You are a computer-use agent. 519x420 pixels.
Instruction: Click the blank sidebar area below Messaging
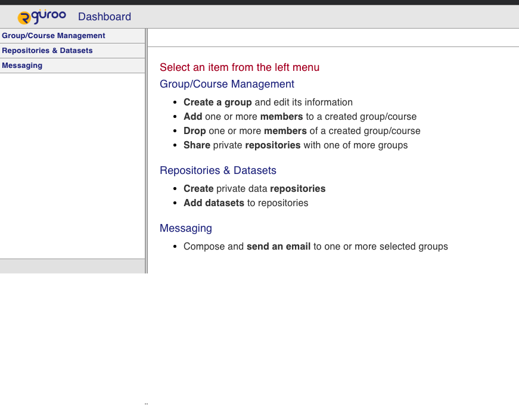pyautogui.click(x=72, y=166)
